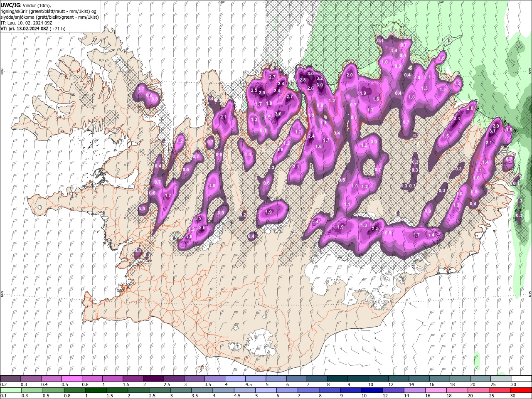Image resolution: width=532 pixels, height=399 pixels.
Task: Click the '30' label on the green rain scale
Action: click(513, 396)
